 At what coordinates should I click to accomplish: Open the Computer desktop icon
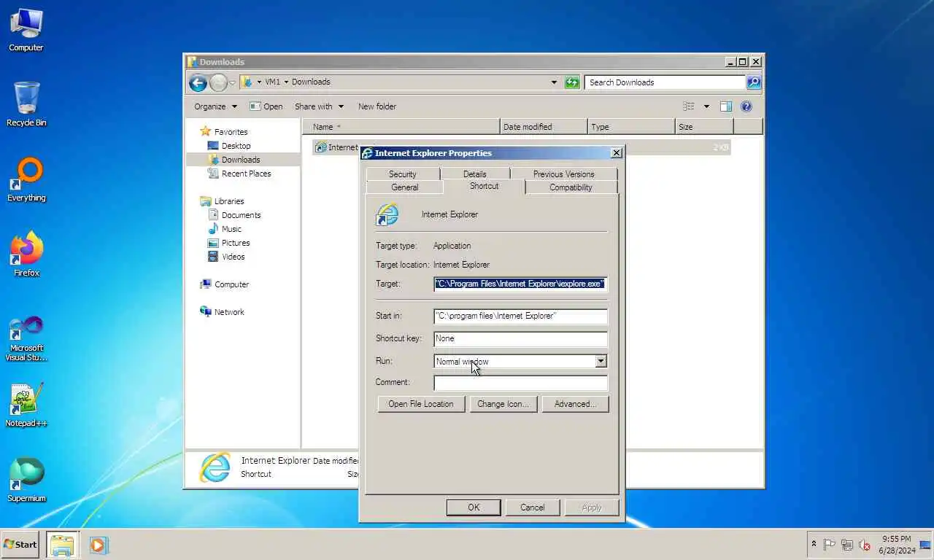coord(26,30)
